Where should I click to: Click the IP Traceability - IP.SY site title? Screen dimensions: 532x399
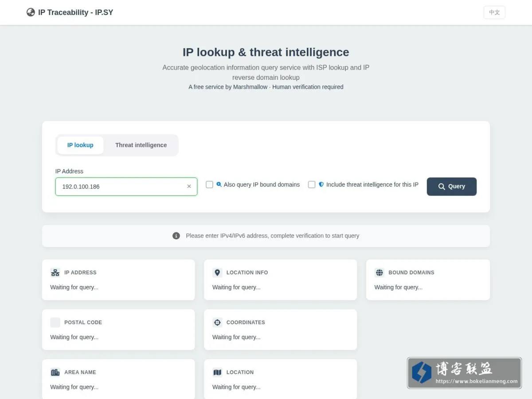click(75, 12)
